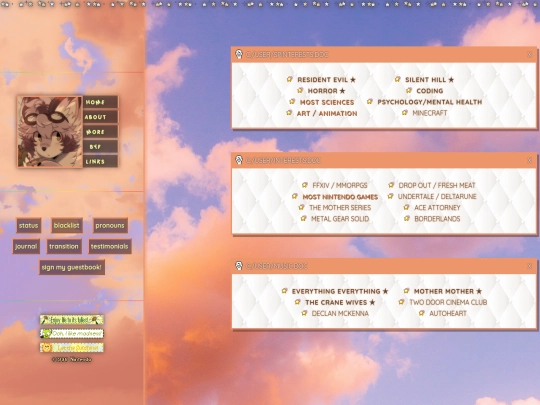Click the UNDERTALE / DELTARUNE entry
This screenshot has height=405, width=540.
coord(437,196)
